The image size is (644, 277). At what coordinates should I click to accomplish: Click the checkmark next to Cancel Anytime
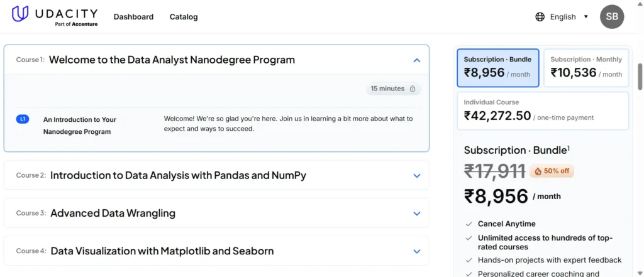(x=469, y=224)
